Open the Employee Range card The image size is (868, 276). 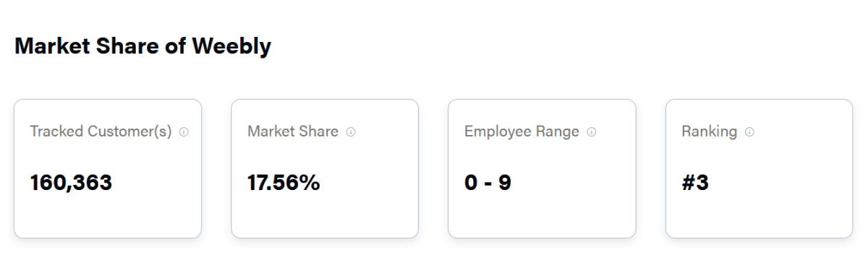click(x=542, y=168)
